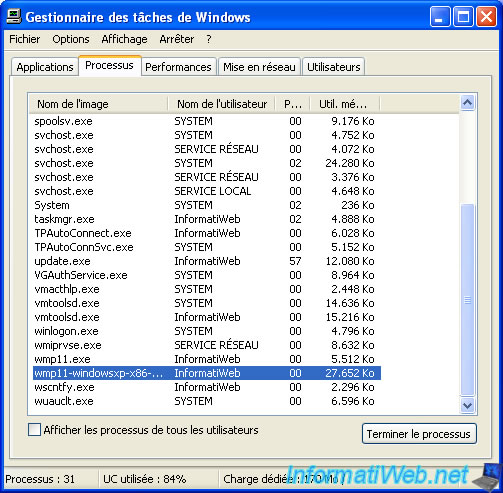Select the wmp11.exe process
Screen dimensions: 503x493
207,359
